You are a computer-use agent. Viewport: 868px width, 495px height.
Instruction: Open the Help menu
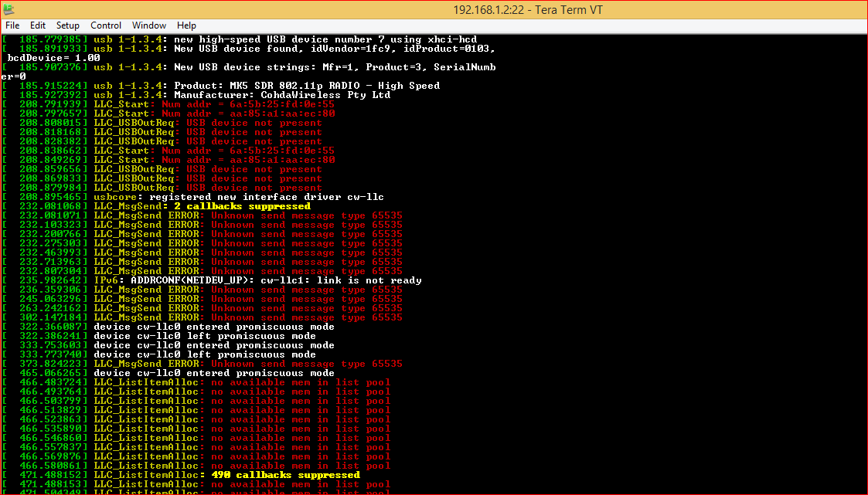click(x=186, y=25)
